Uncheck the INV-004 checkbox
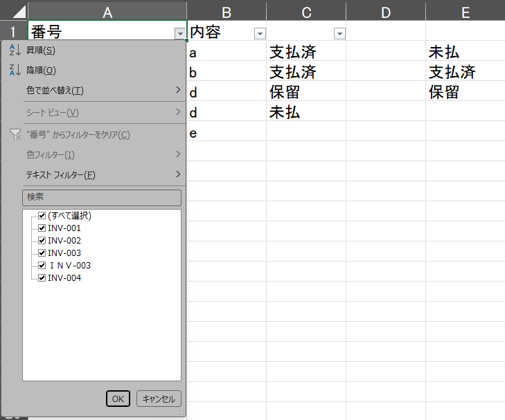Viewport: 505px width, 420px height. 42,278
